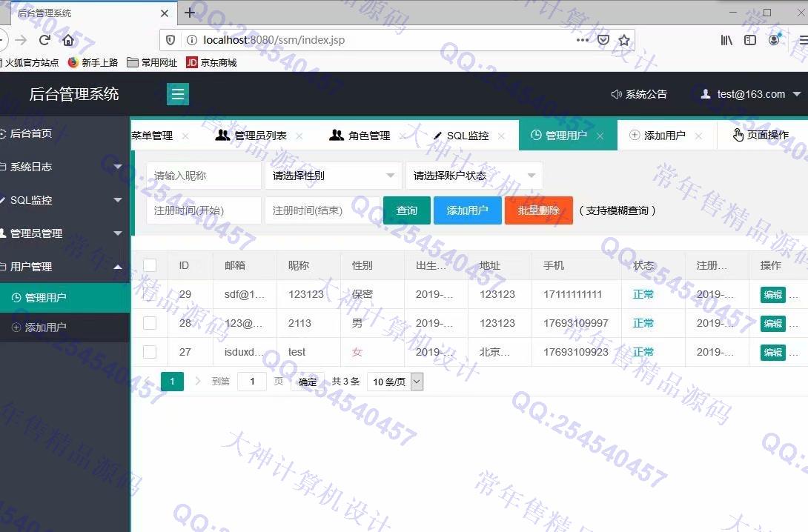Click the forward navigation arrow

tap(21, 40)
